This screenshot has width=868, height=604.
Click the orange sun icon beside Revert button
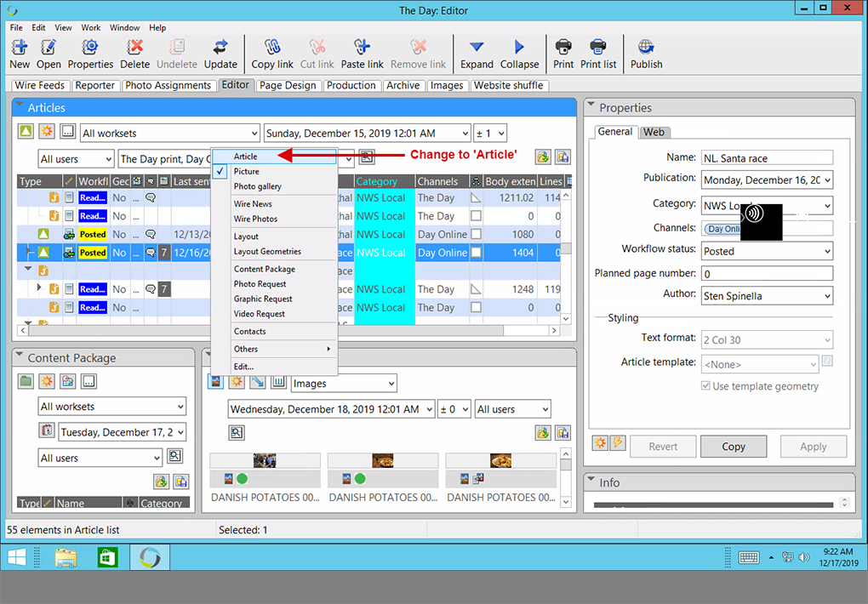(600, 443)
